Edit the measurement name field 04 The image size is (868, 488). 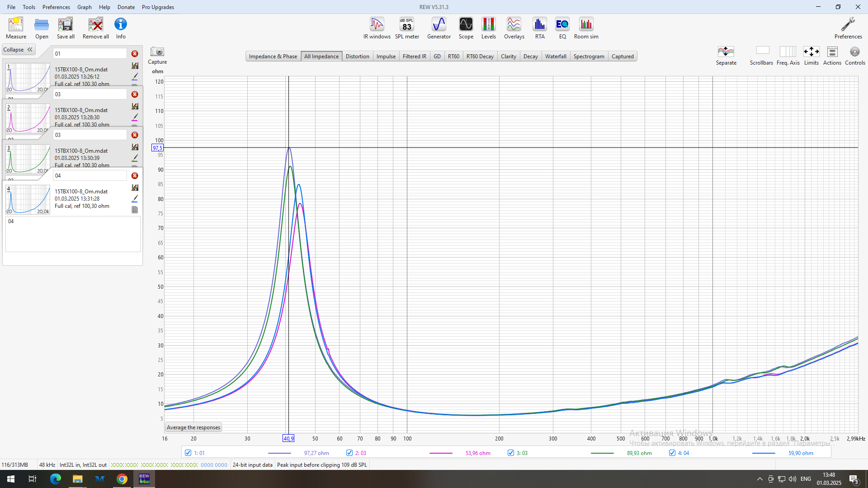pyautogui.click(x=90, y=176)
